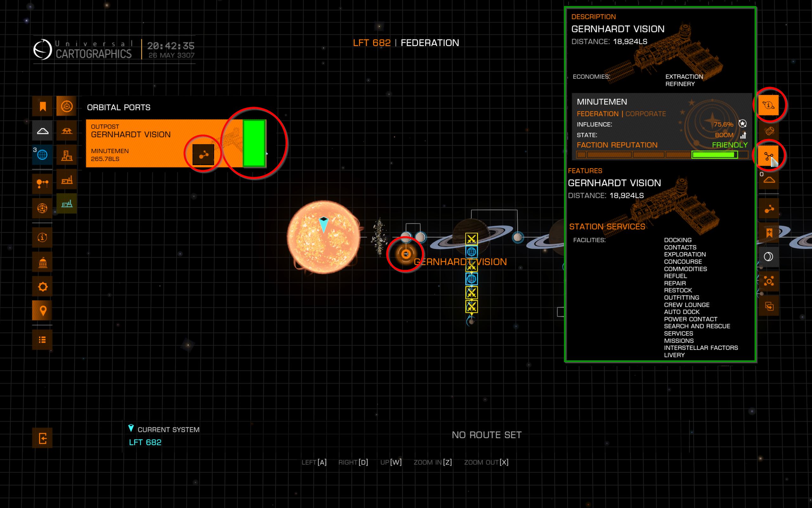Click the cyan LFT 682 current system name
The height and width of the screenshot is (508, 812).
(145, 443)
